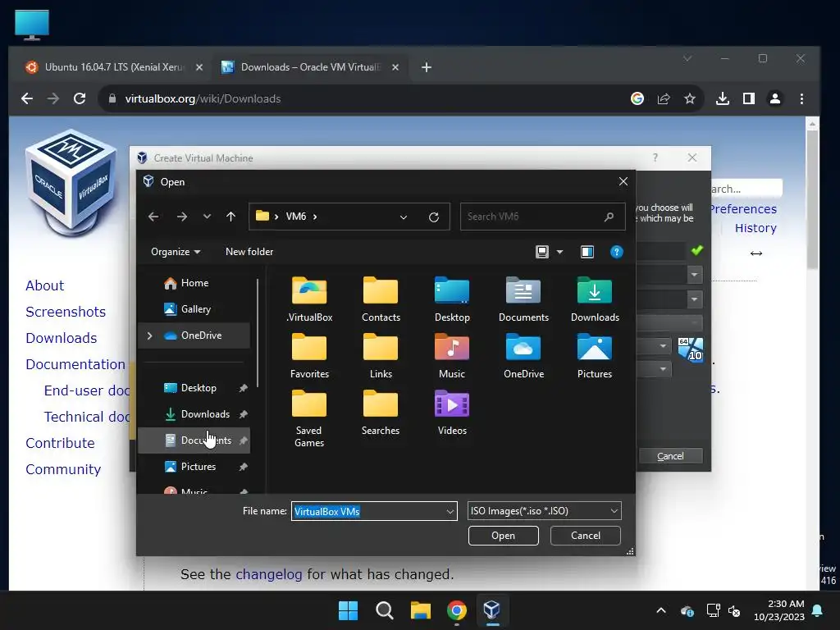Bookmark this page with star icon
The height and width of the screenshot is (630, 840).
point(690,98)
